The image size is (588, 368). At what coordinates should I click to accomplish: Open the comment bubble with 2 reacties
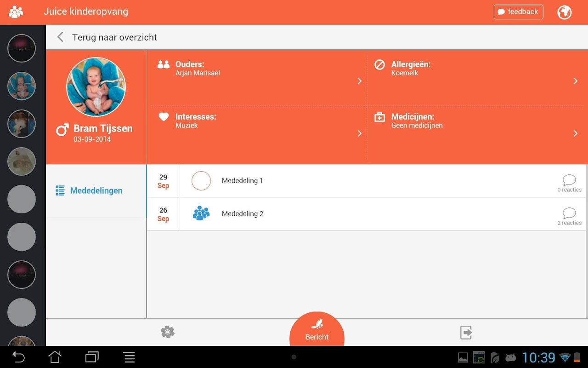[569, 213]
